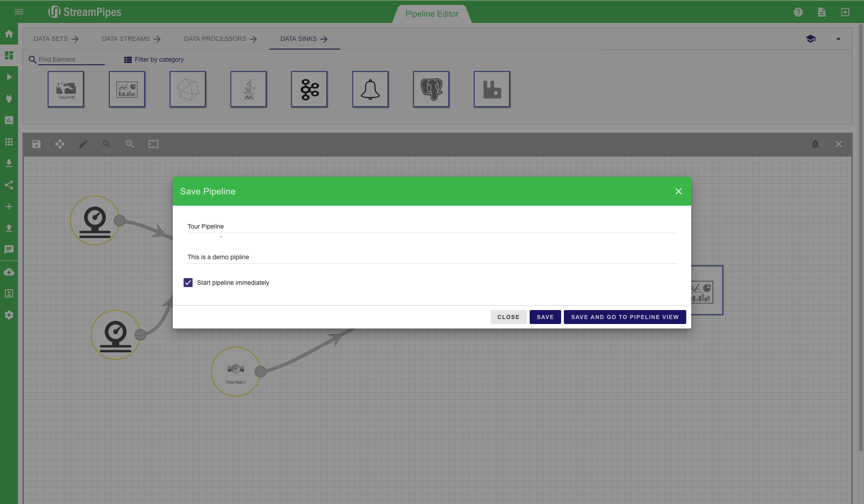Open the hamburger navigation menu

[x=19, y=12]
